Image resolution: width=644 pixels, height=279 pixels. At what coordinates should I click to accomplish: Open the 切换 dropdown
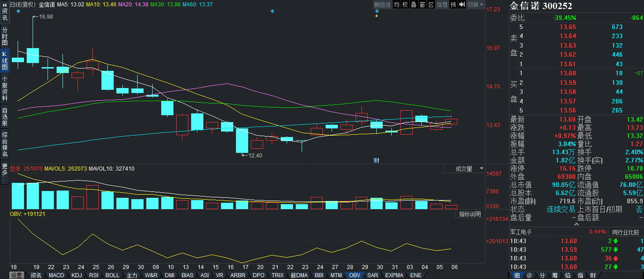[475, 5]
